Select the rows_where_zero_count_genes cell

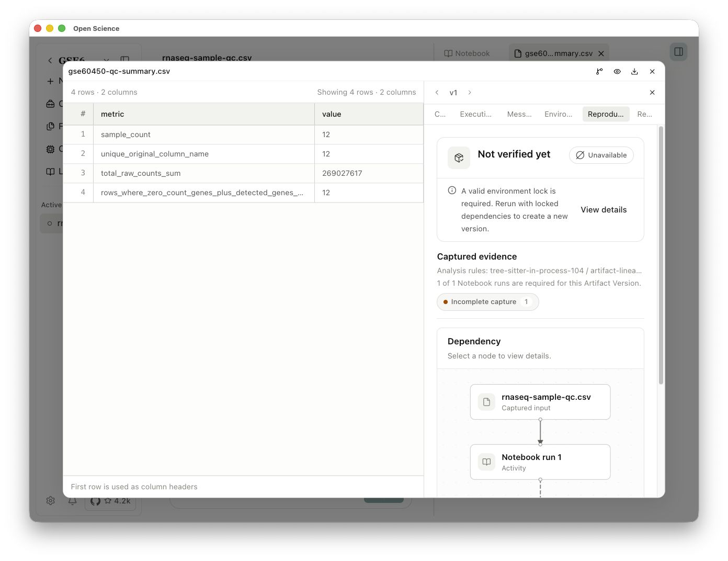coord(204,193)
